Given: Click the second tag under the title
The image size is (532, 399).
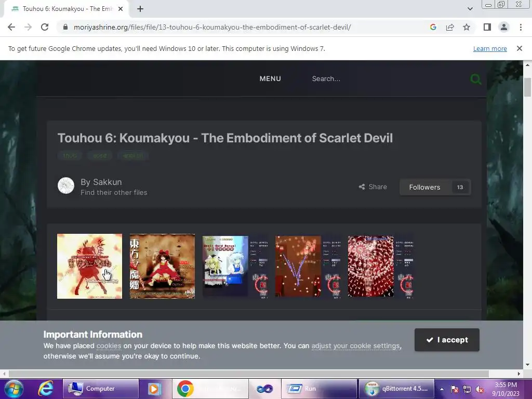Looking at the screenshot, I should pyautogui.click(x=100, y=155).
